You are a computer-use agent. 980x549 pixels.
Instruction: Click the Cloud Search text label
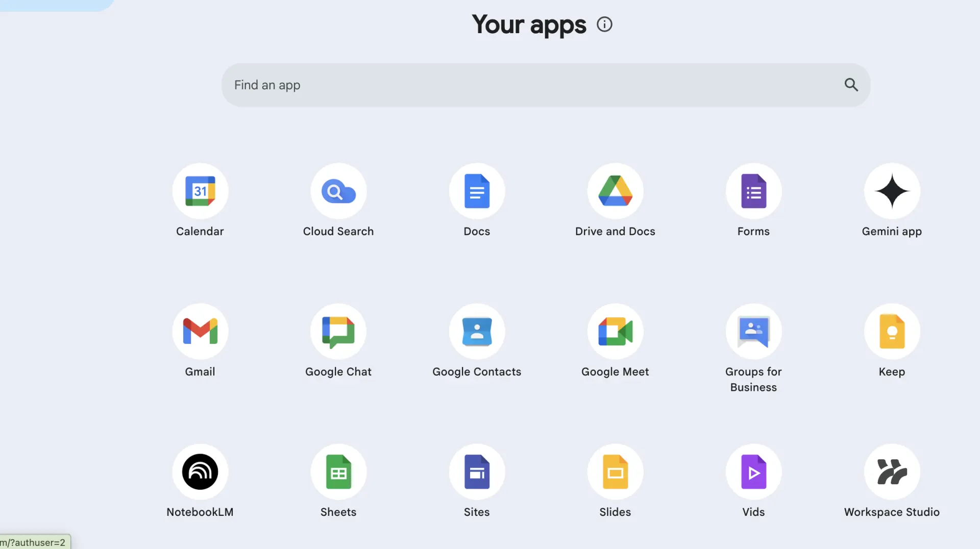pyautogui.click(x=338, y=231)
